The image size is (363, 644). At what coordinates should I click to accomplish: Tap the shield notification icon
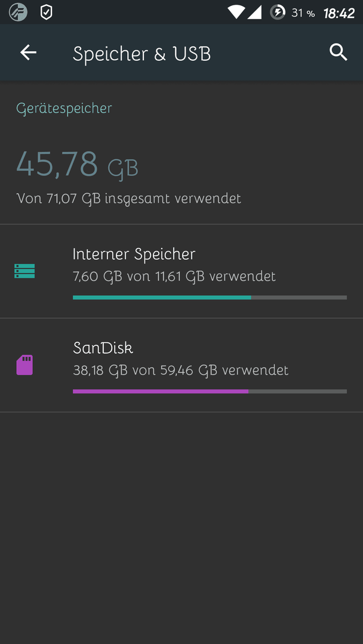(46, 13)
